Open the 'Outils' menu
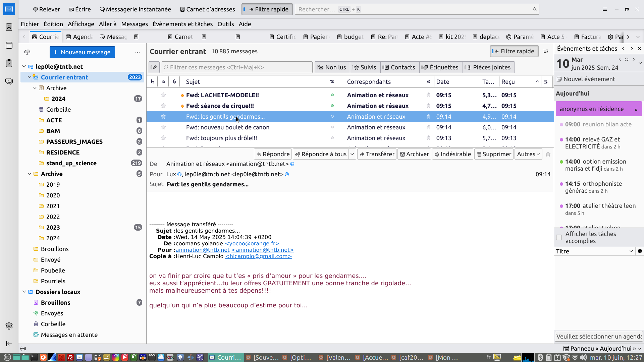Image resolution: width=644 pixels, height=362 pixels. pyautogui.click(x=225, y=24)
